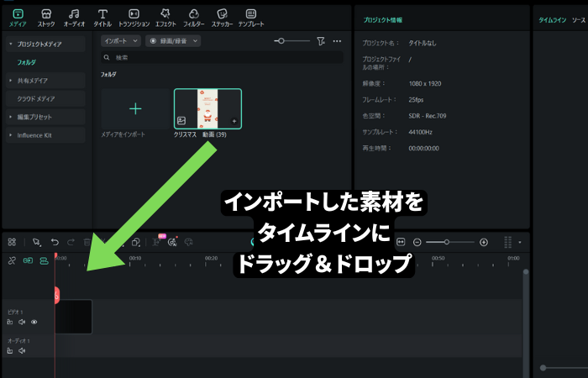
Task: Expand the 共有メディア section
Action: (x=10, y=81)
